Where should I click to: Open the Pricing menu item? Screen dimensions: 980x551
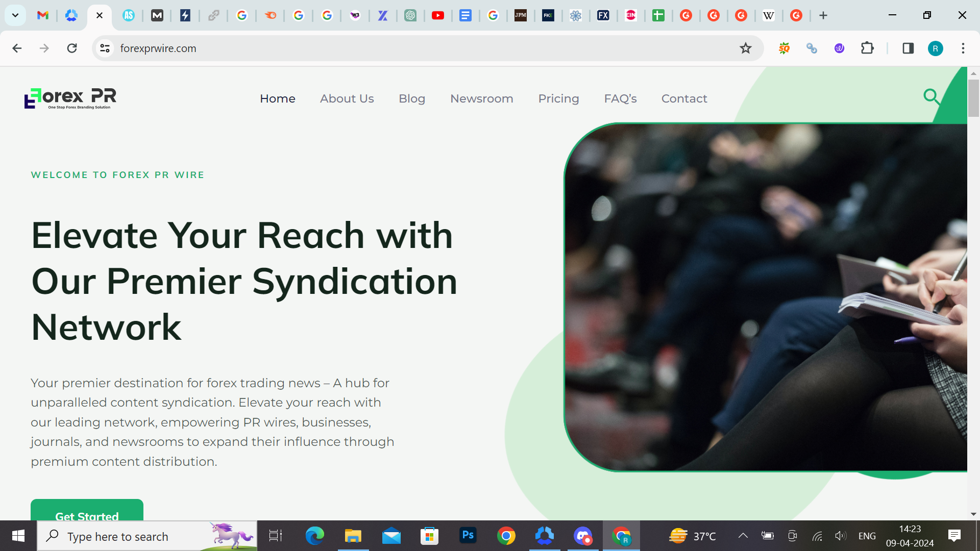pyautogui.click(x=558, y=98)
